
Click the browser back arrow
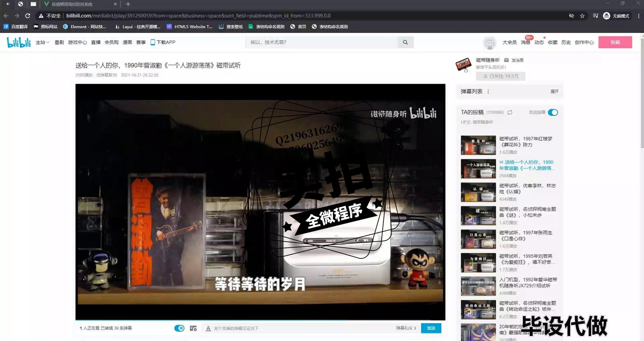(6, 16)
